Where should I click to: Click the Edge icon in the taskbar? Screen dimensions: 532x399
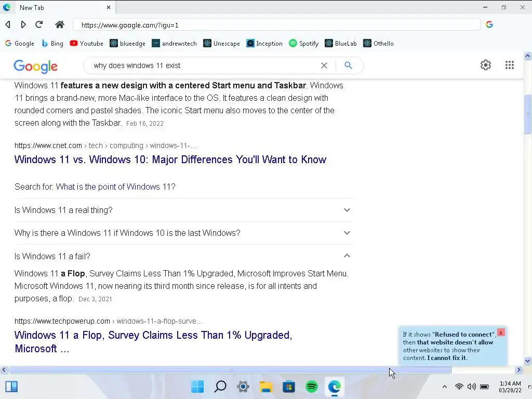pyautogui.click(x=335, y=387)
